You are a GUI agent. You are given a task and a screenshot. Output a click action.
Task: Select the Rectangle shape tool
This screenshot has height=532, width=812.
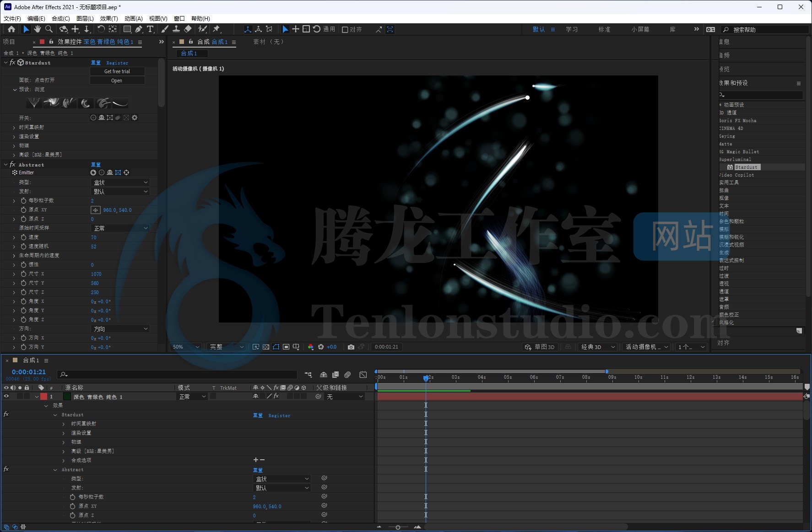coord(127,29)
